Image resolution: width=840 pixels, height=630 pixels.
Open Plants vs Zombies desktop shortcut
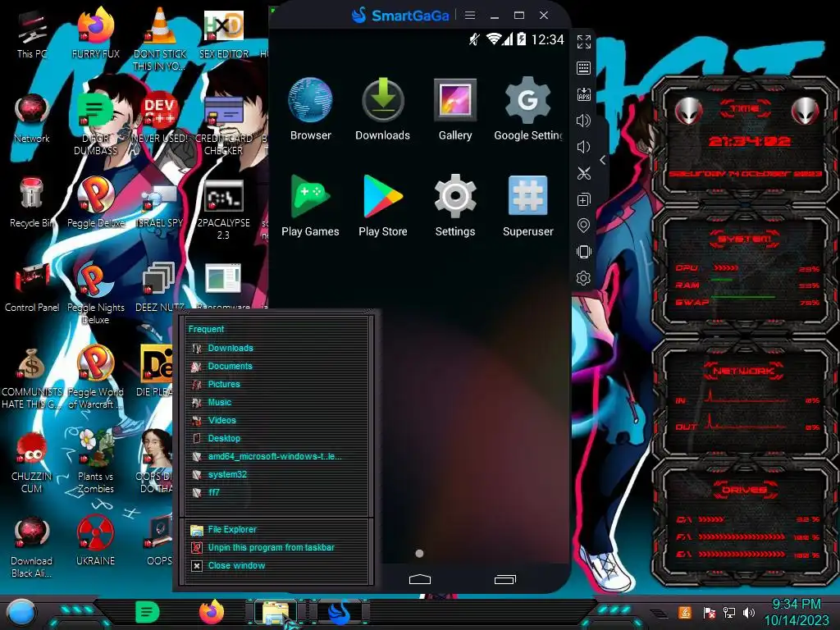[96, 462]
